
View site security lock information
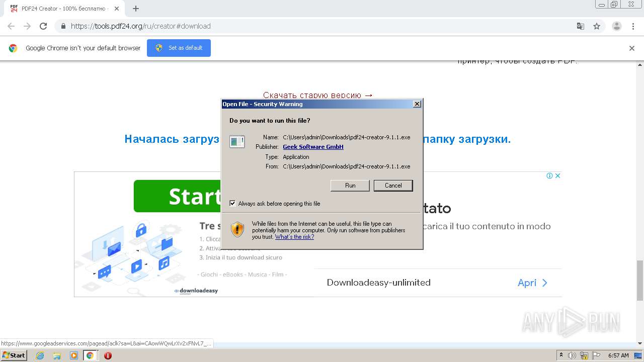coord(63,26)
